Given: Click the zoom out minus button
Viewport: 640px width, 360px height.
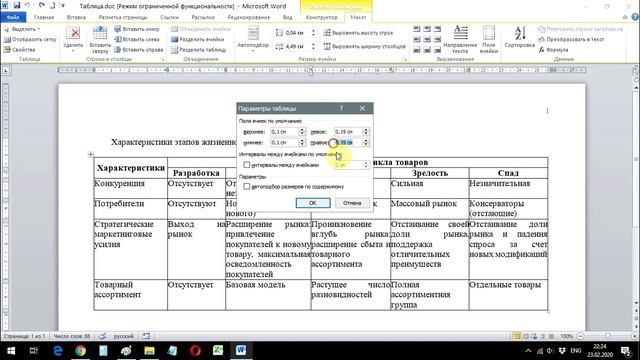Looking at the screenshot, I should 580,336.
